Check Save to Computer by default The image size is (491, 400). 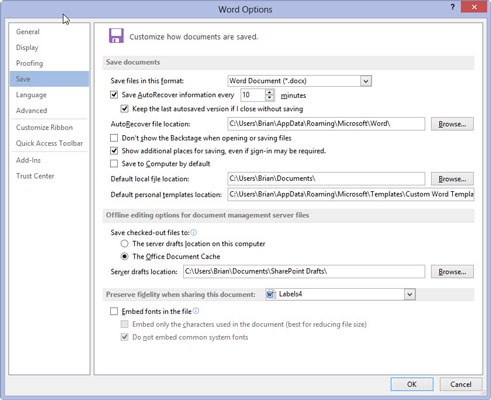coord(114,164)
